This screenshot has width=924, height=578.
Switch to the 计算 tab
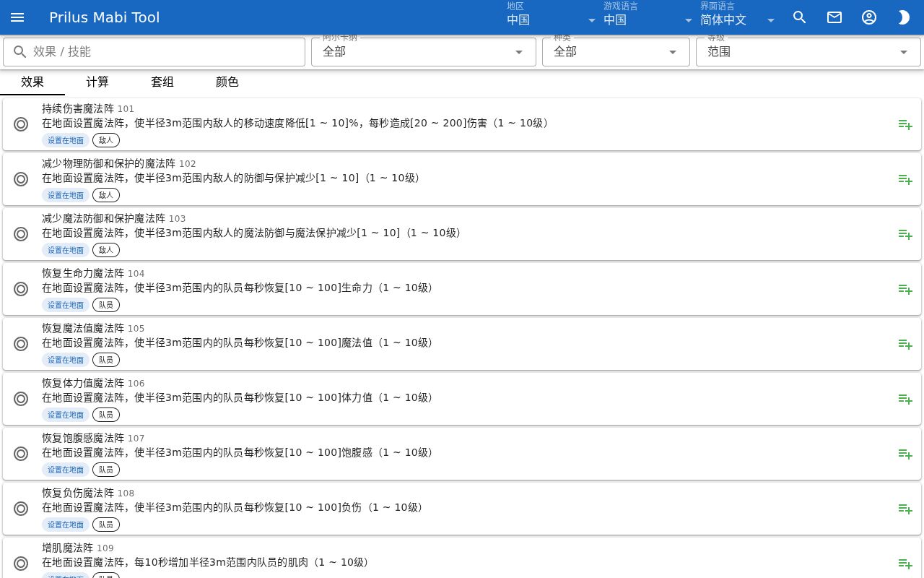pos(97,82)
